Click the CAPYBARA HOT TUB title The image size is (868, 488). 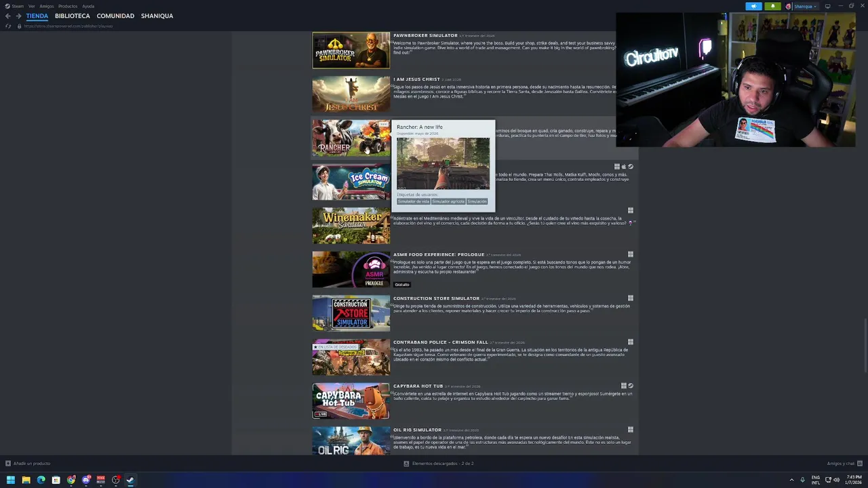[418, 386]
